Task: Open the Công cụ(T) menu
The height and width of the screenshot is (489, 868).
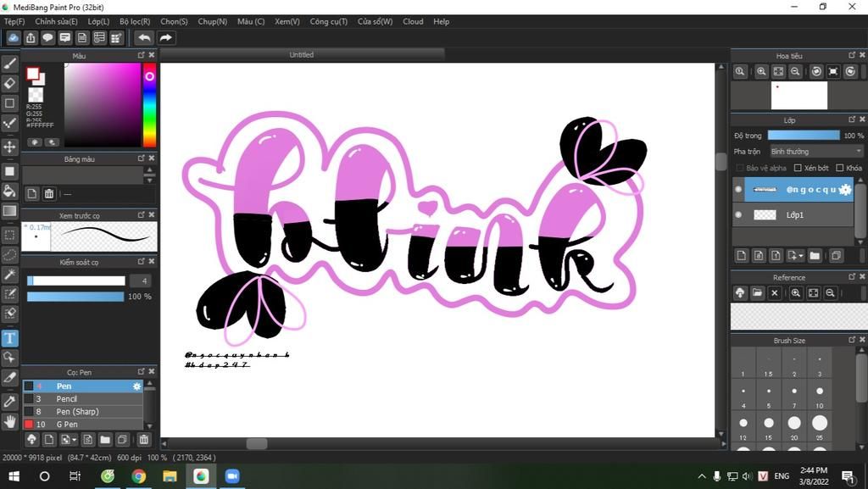Action: pyautogui.click(x=328, y=21)
